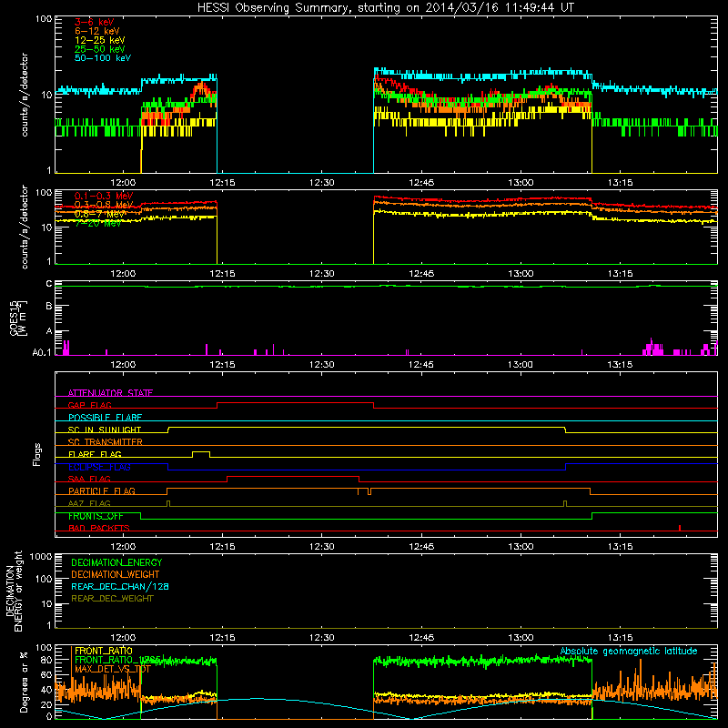Image resolution: width=728 pixels, height=728 pixels.
Task: Click the '0.8-7 MeV' legend entry
Action: 100,214
